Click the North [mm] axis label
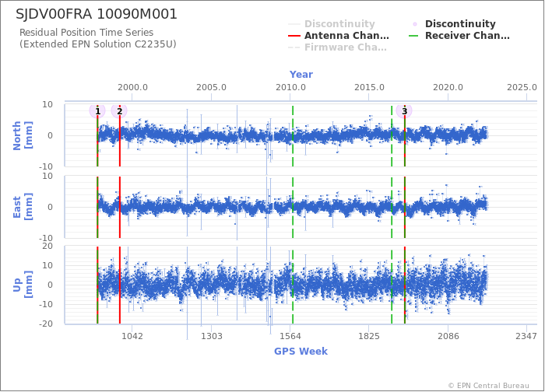The width and height of the screenshot is (545, 392). 23,135
